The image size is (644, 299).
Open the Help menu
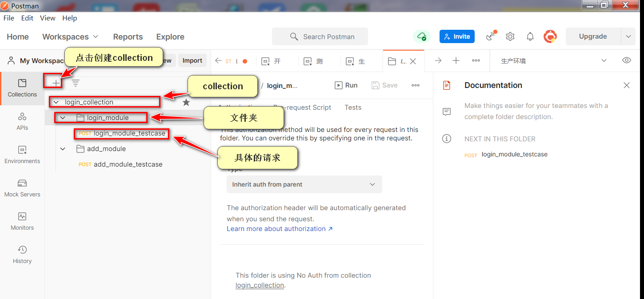point(70,18)
